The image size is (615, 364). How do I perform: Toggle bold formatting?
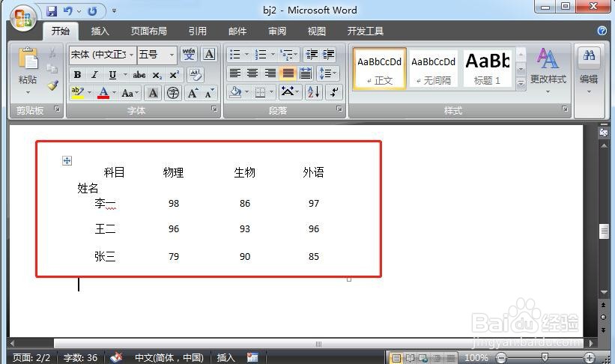[x=78, y=75]
